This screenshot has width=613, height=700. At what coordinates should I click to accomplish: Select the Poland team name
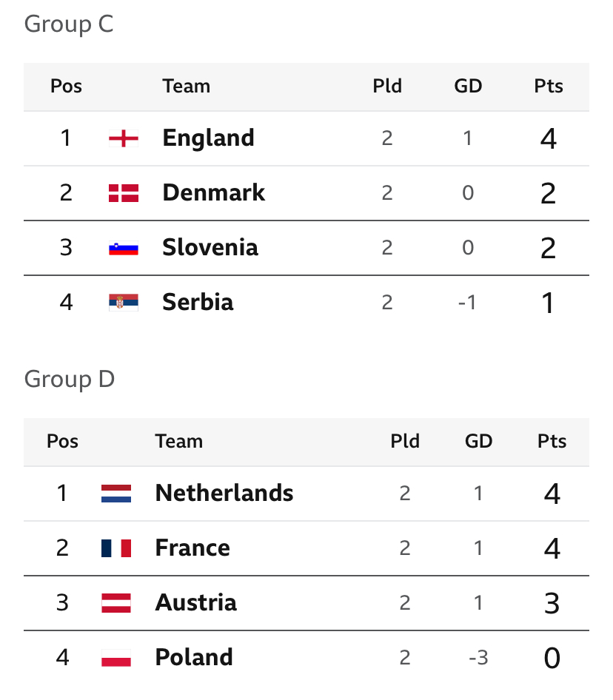pos(194,657)
